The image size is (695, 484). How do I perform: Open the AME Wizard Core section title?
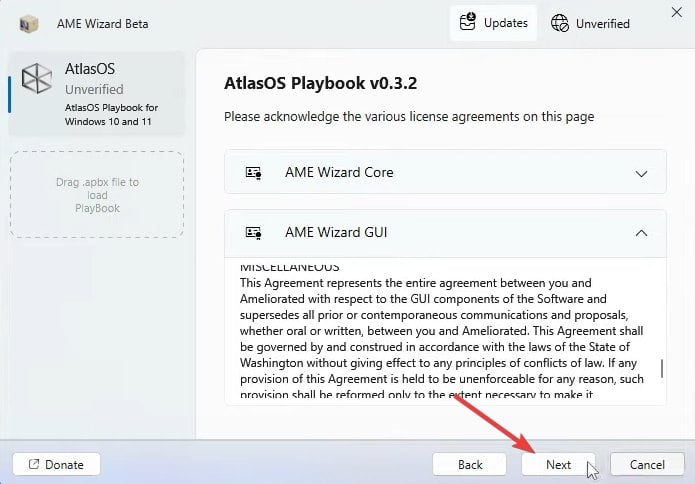tap(339, 172)
